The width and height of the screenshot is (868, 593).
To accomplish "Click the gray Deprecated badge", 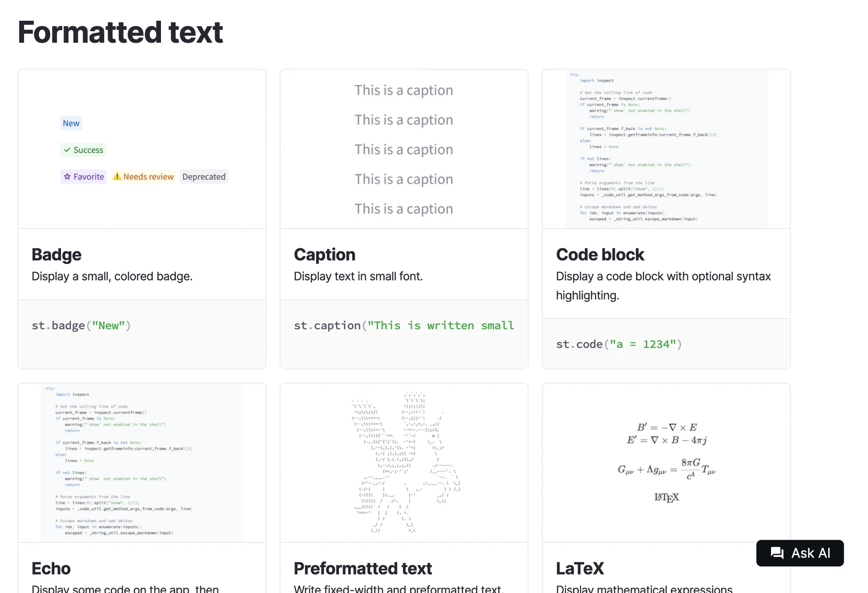I will 203,176.
